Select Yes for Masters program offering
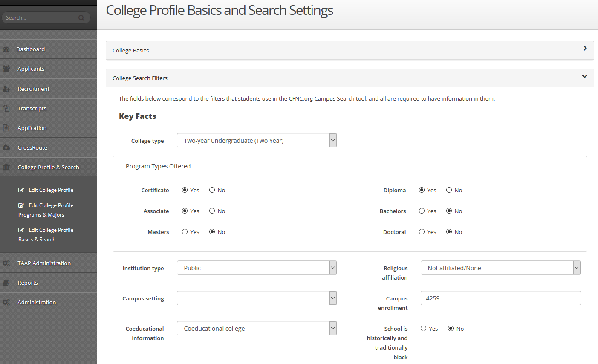 point(184,231)
